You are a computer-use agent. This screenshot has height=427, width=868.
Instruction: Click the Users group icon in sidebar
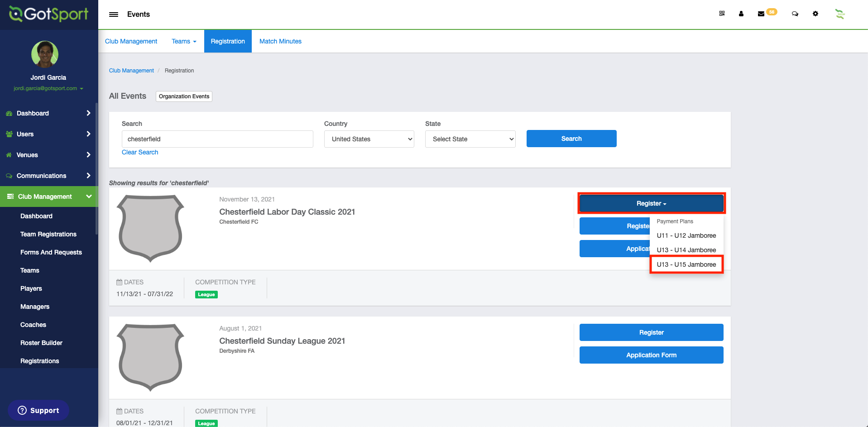9,134
